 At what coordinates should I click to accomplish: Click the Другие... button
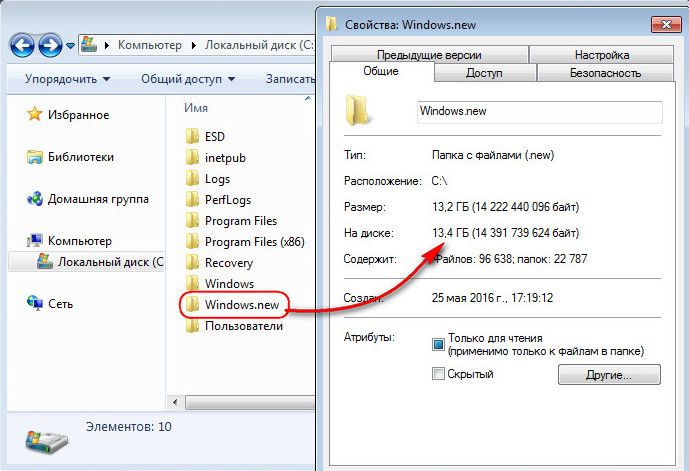(x=609, y=375)
